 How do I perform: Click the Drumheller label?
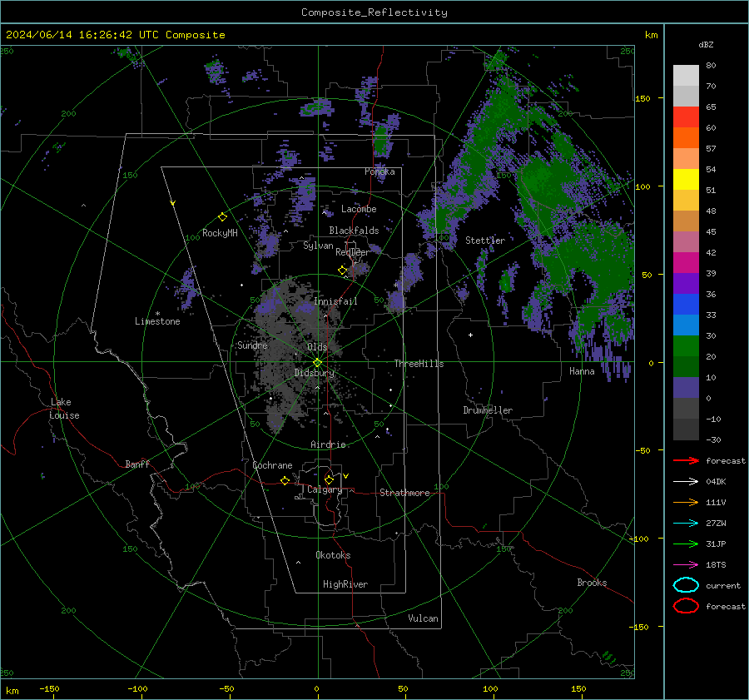tap(488, 410)
